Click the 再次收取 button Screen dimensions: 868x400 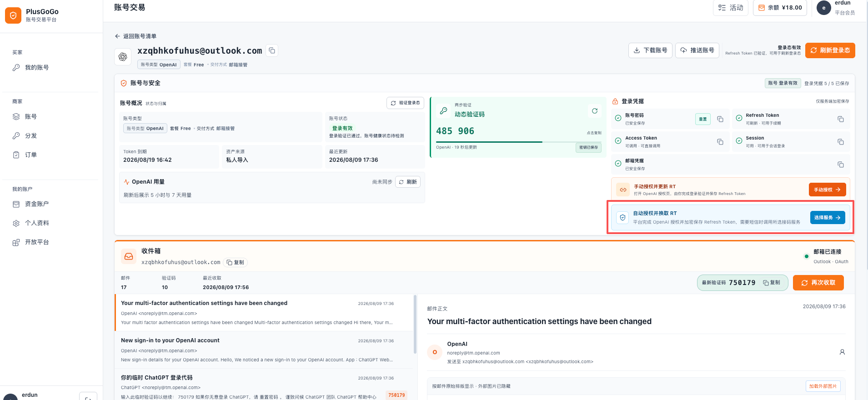click(818, 283)
